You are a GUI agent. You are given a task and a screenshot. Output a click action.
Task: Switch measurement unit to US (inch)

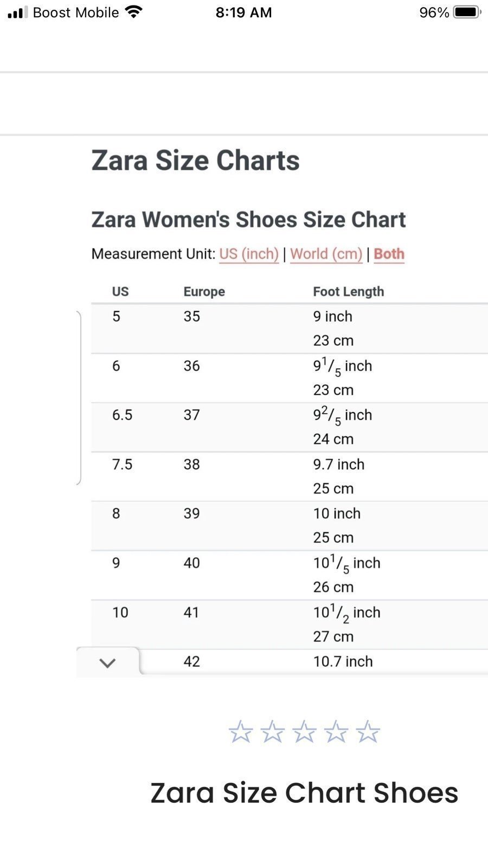(x=249, y=254)
